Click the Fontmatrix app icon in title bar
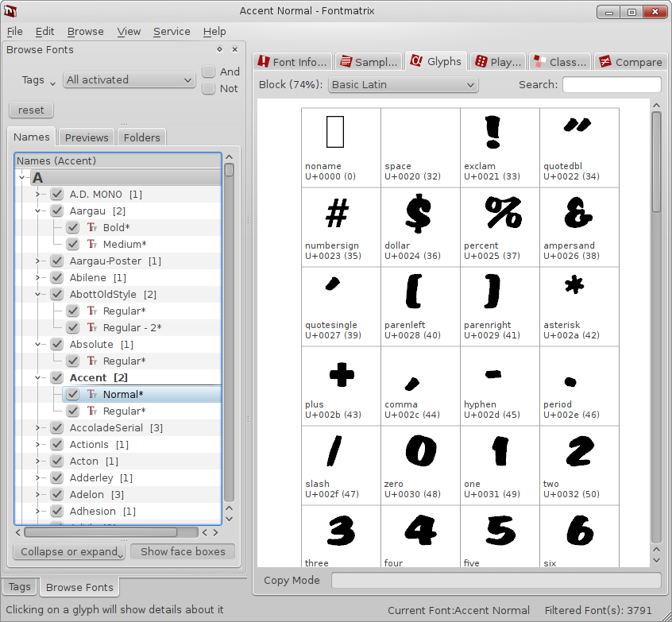 (x=10, y=10)
